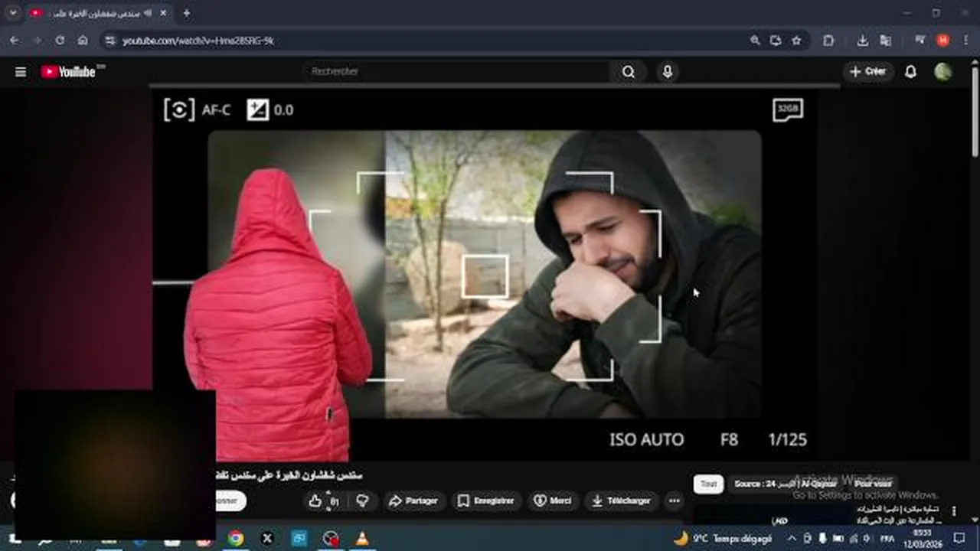
Task: Click the Enregistrer button
Action: (x=486, y=501)
